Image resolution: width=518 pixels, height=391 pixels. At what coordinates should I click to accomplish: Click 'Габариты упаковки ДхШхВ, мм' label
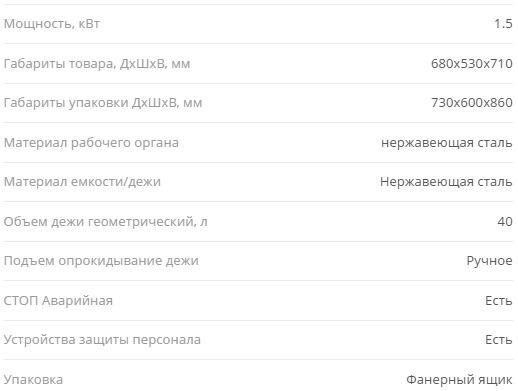[x=103, y=103]
